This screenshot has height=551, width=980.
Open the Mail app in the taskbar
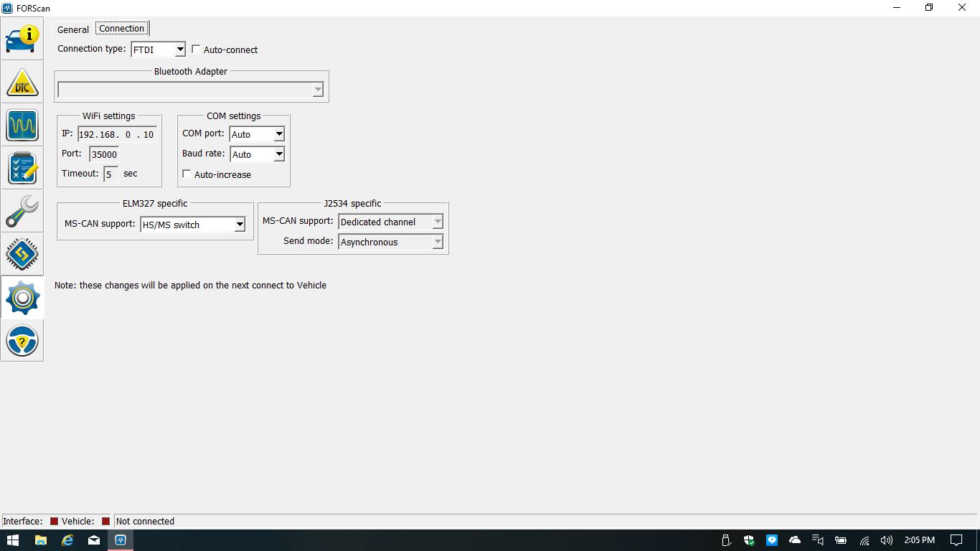coord(94,540)
